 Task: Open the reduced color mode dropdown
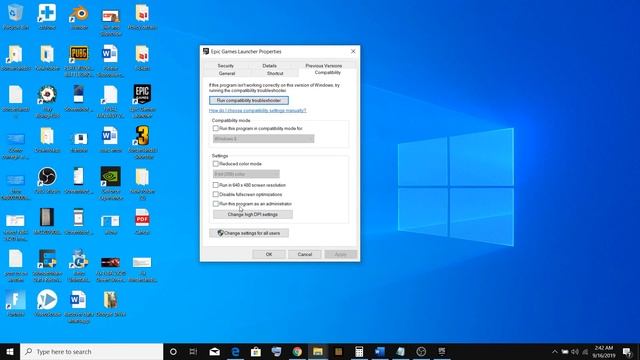(246, 174)
